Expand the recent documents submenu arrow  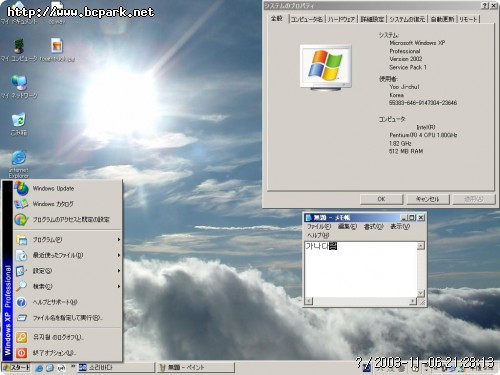coord(119,255)
